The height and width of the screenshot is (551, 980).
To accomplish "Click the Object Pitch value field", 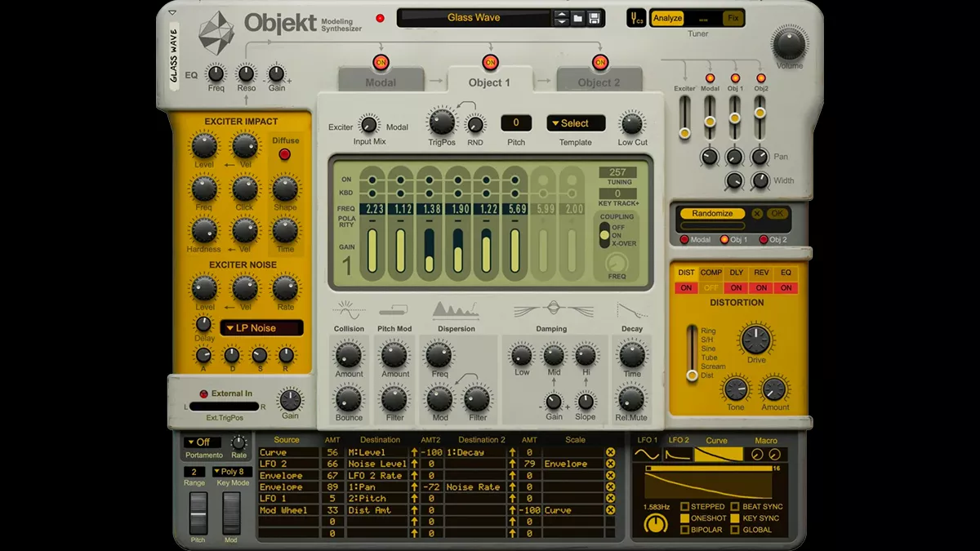I will [516, 123].
